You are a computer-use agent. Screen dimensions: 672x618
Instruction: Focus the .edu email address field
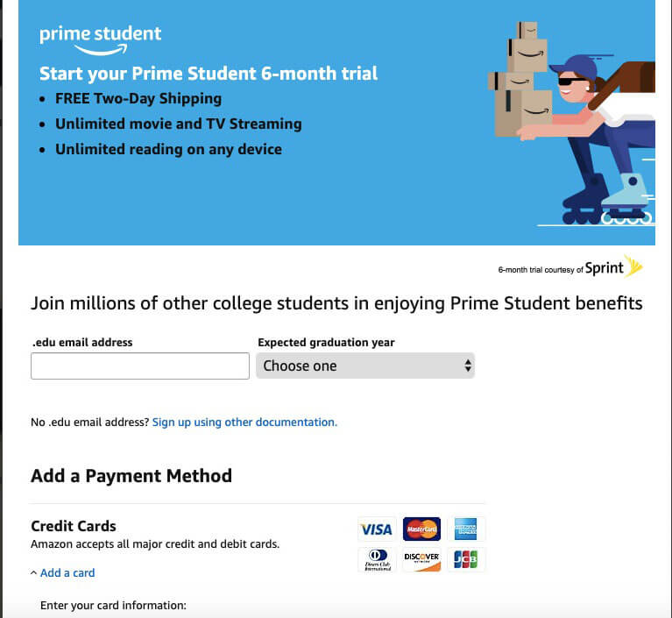click(140, 366)
